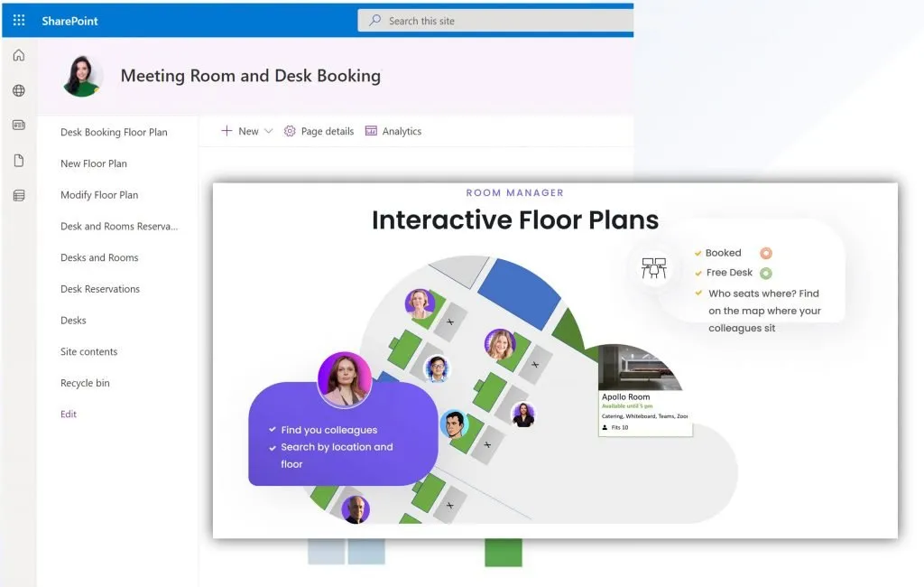Viewport: 924px width, 587px height.
Task: Click the orange Booked status circle
Action: point(765,253)
